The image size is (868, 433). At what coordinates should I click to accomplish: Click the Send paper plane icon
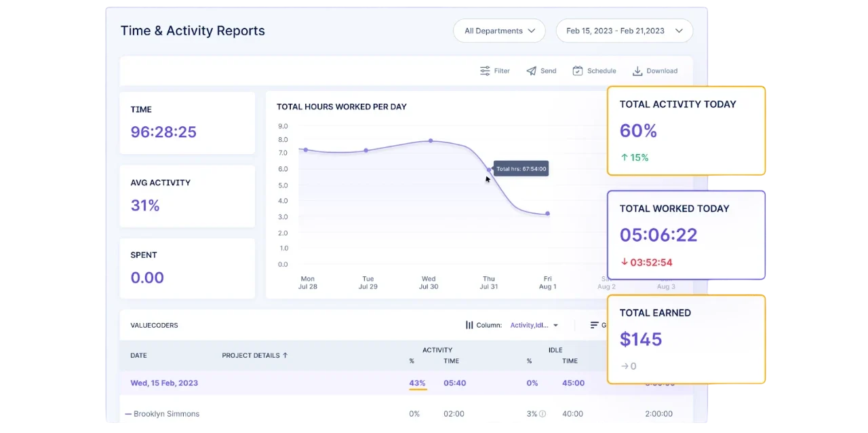(x=531, y=71)
